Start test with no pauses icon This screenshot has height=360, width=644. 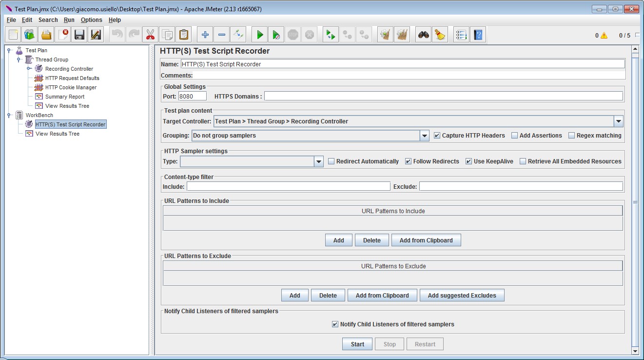[276, 35]
